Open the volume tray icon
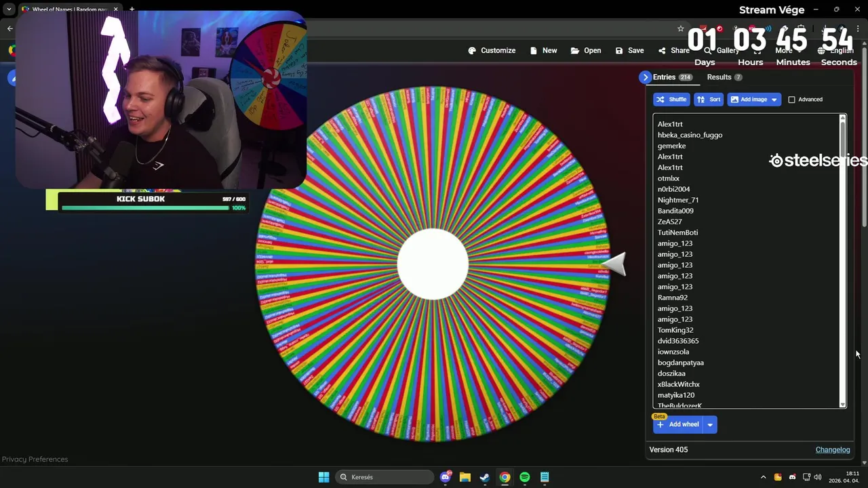 [818, 477]
